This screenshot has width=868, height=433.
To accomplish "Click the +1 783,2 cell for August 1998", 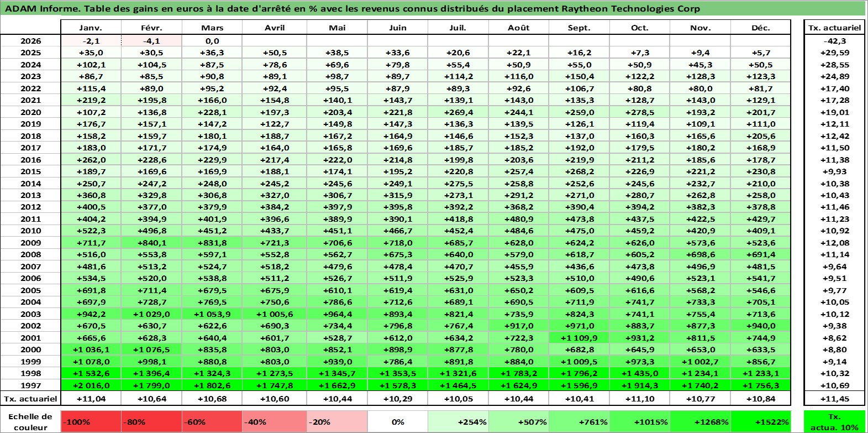I will click(518, 373).
